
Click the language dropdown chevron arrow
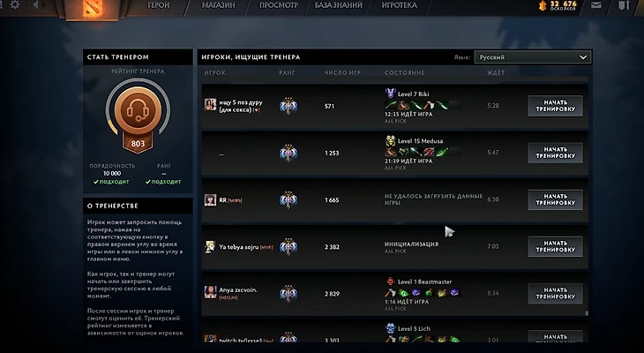click(x=583, y=57)
